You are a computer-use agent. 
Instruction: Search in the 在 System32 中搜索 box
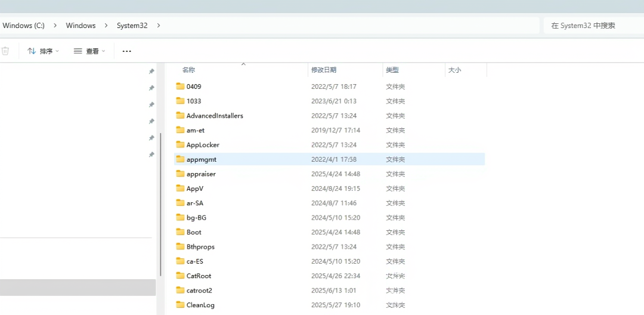593,26
